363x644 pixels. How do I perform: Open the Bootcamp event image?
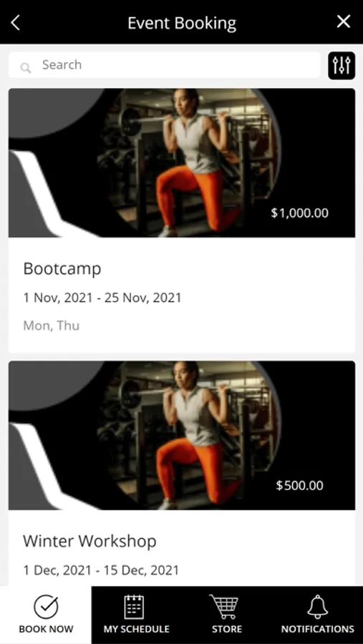point(182,162)
